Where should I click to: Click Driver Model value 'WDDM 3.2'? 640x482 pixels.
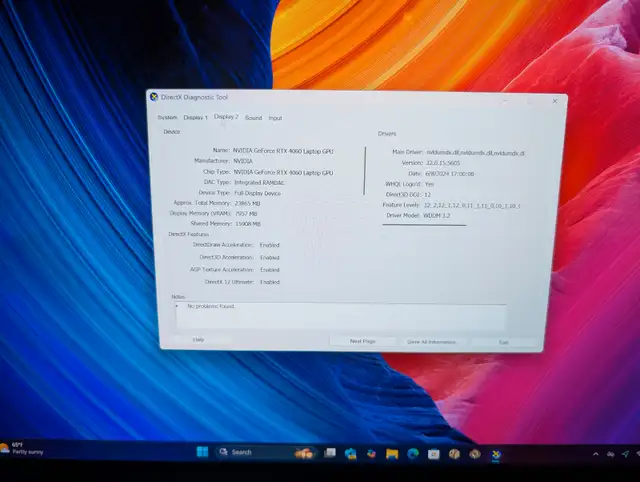point(437,215)
